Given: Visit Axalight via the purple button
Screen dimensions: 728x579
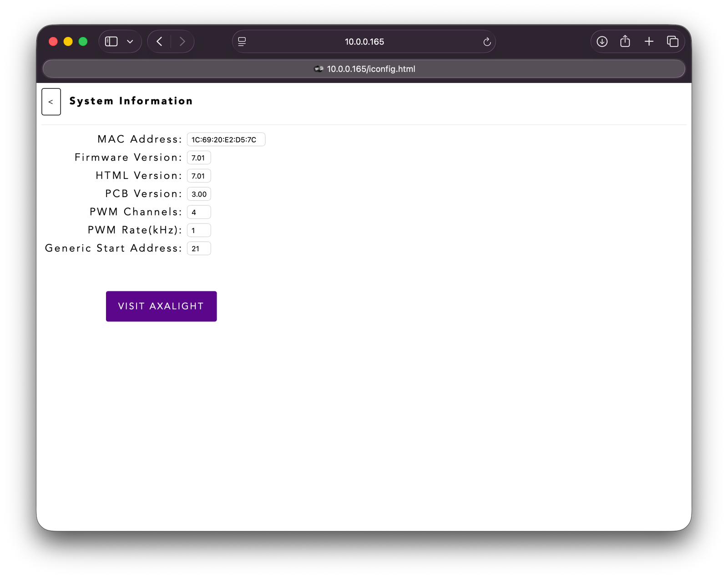Looking at the screenshot, I should pyautogui.click(x=162, y=306).
